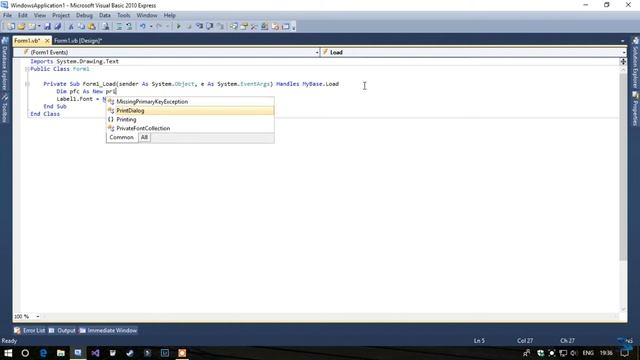Click the editor split bar handle
The width and height of the screenshot is (640, 360).
tap(623, 62)
